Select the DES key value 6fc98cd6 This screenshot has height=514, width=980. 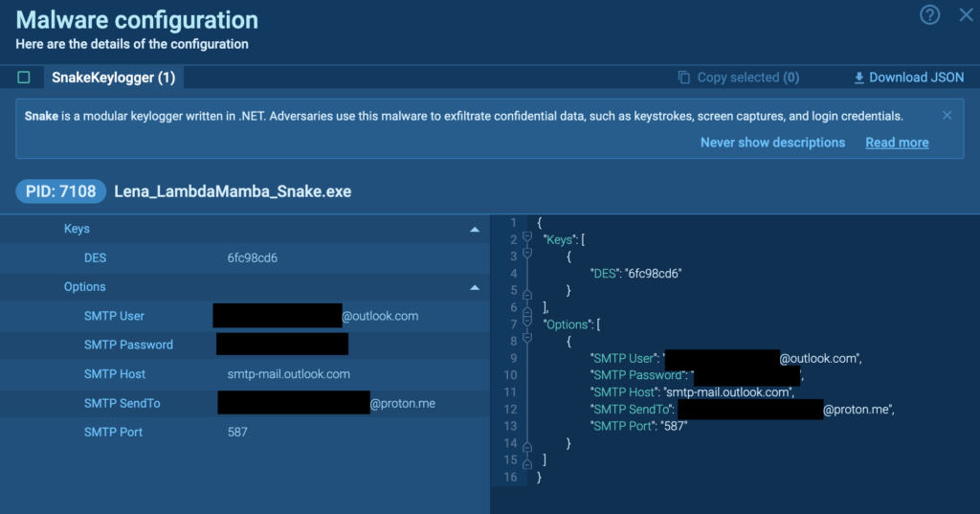tap(253, 257)
